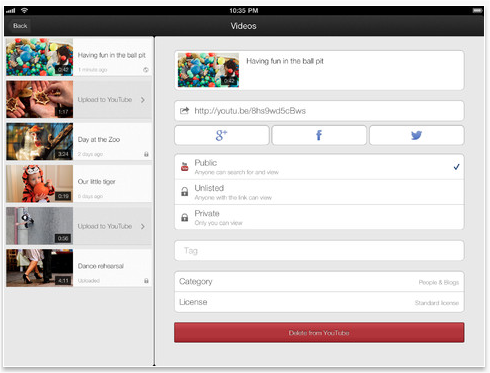Image resolution: width=490 pixels, height=373 pixels.
Task: Click lock icon on Day at the Zoo
Action: [146, 154]
